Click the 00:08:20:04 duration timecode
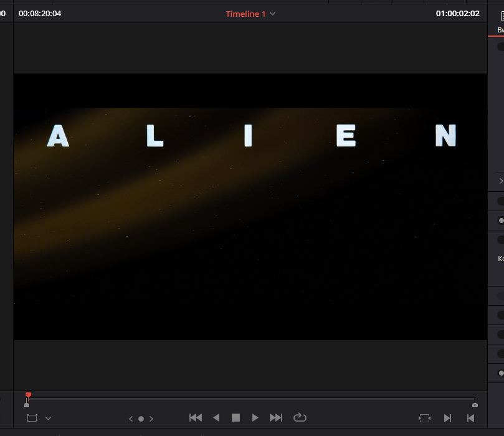Image resolution: width=504 pixels, height=436 pixels. [x=40, y=14]
